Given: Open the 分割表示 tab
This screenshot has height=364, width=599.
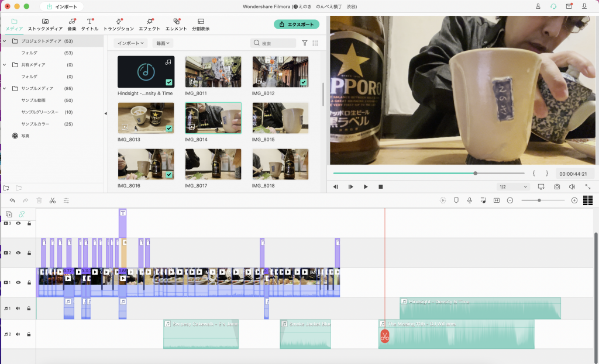Looking at the screenshot, I should coord(201,25).
